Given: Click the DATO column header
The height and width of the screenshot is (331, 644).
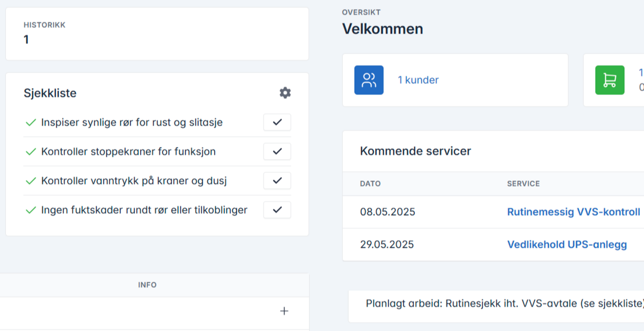Looking at the screenshot, I should point(370,183).
